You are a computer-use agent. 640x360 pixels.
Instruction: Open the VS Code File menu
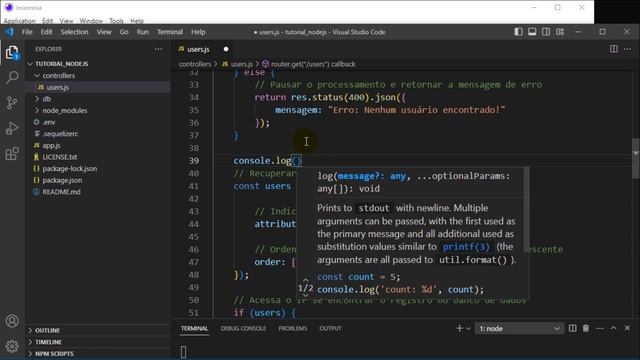[27, 32]
